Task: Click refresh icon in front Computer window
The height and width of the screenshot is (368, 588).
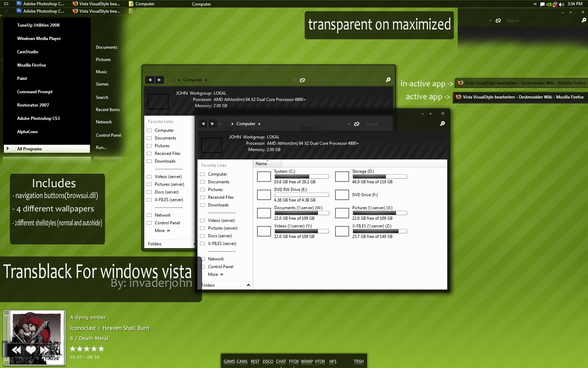Action: 357,124
